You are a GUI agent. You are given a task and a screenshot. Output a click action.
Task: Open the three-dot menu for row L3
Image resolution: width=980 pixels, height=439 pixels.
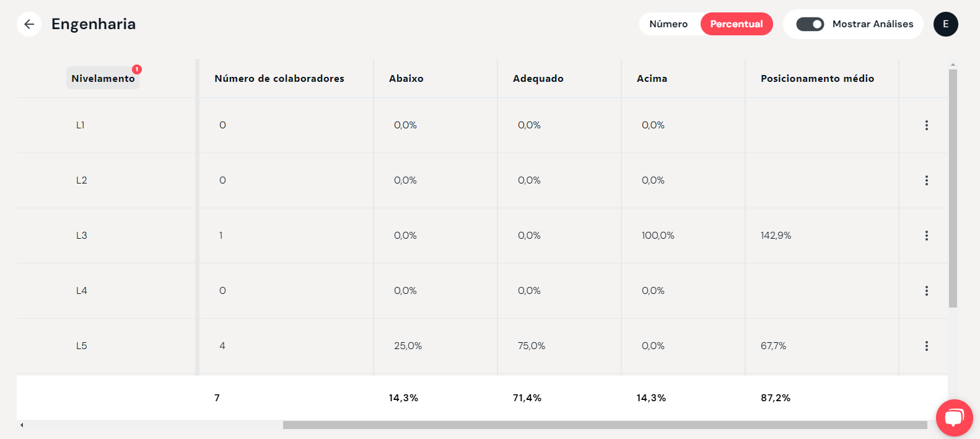(x=927, y=236)
